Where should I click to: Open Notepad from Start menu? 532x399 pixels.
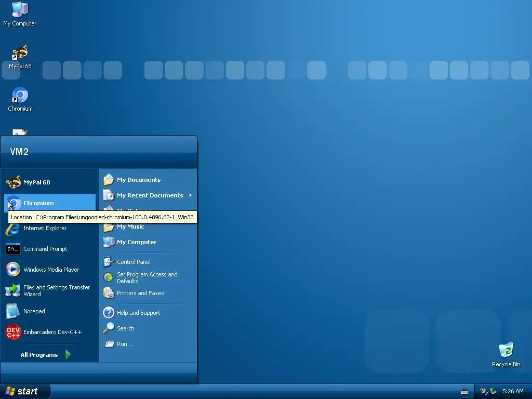tap(50, 311)
